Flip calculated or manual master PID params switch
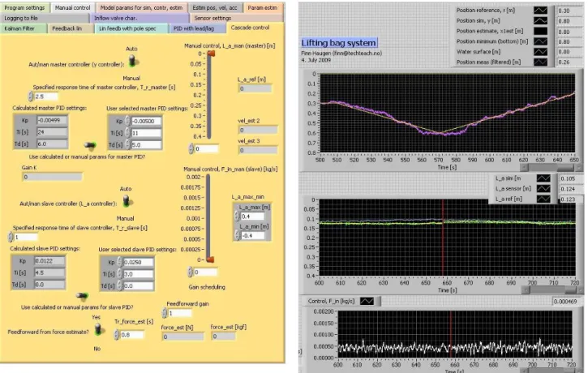Screen dimensions: 588x373 point(90,145)
